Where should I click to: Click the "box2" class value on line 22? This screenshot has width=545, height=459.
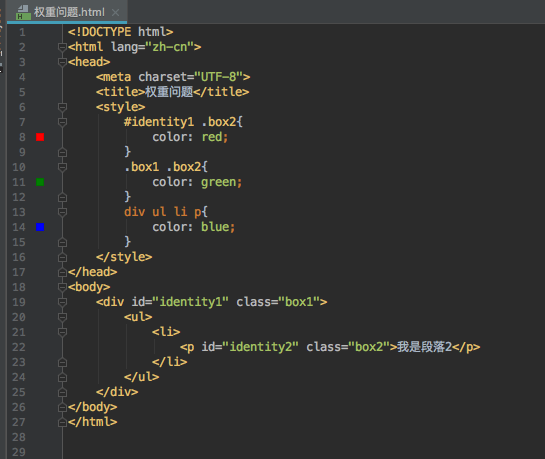point(369,347)
